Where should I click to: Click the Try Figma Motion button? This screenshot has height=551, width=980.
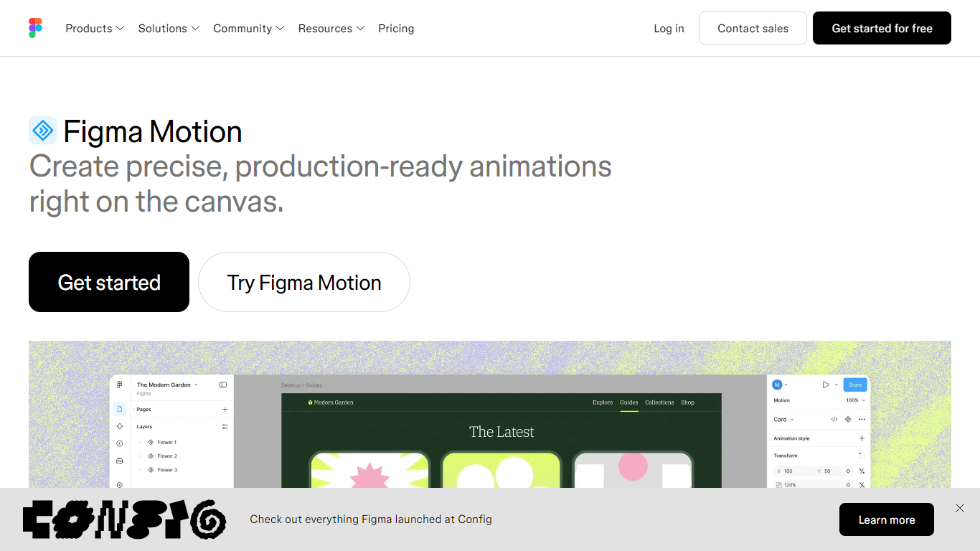304,282
